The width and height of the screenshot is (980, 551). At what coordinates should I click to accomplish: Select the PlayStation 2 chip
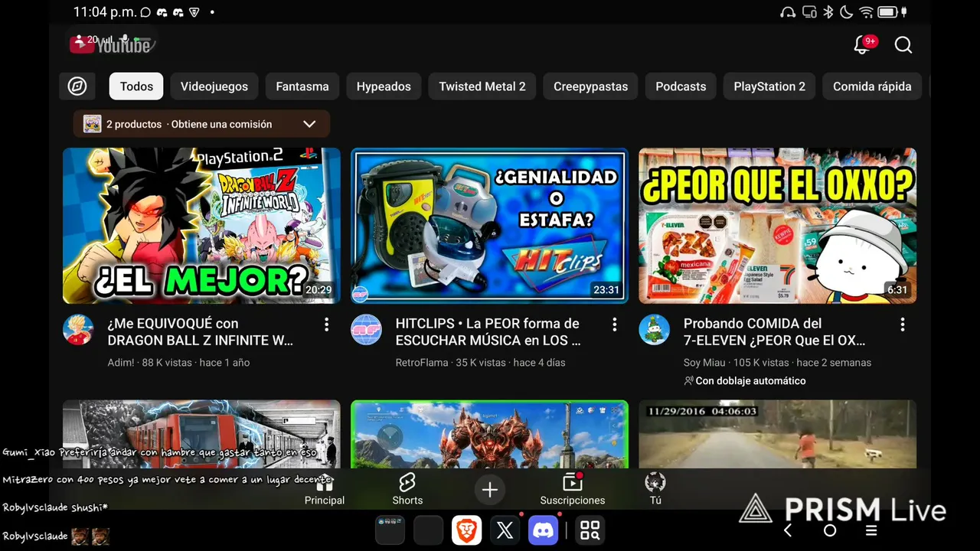tap(769, 86)
